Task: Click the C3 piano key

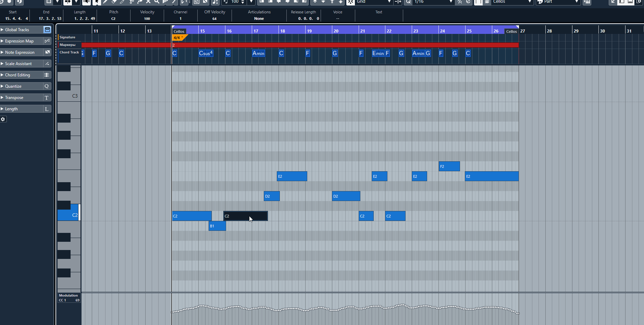Action: click(x=69, y=96)
